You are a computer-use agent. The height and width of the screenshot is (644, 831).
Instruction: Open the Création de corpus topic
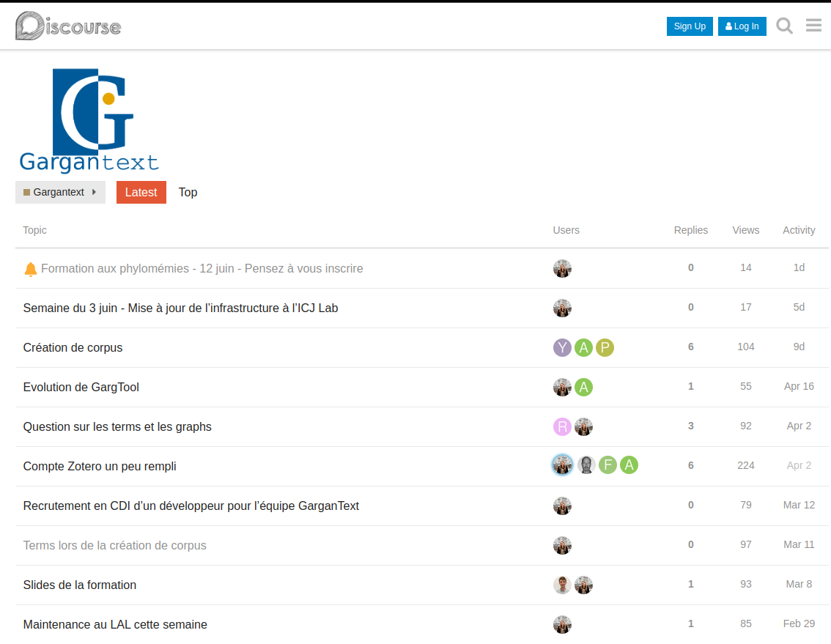coord(73,348)
